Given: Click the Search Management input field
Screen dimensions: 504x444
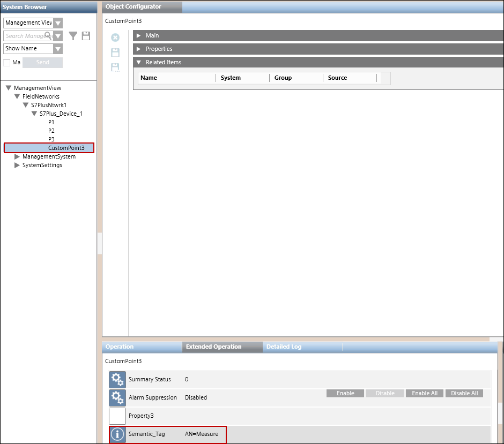Looking at the screenshot, I should pos(25,36).
